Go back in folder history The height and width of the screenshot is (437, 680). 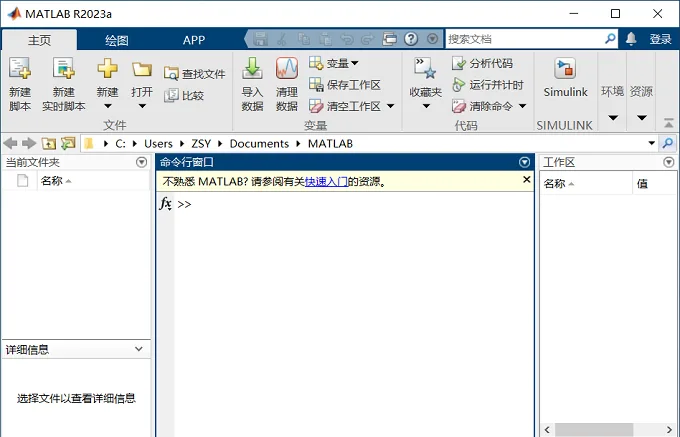coord(10,143)
